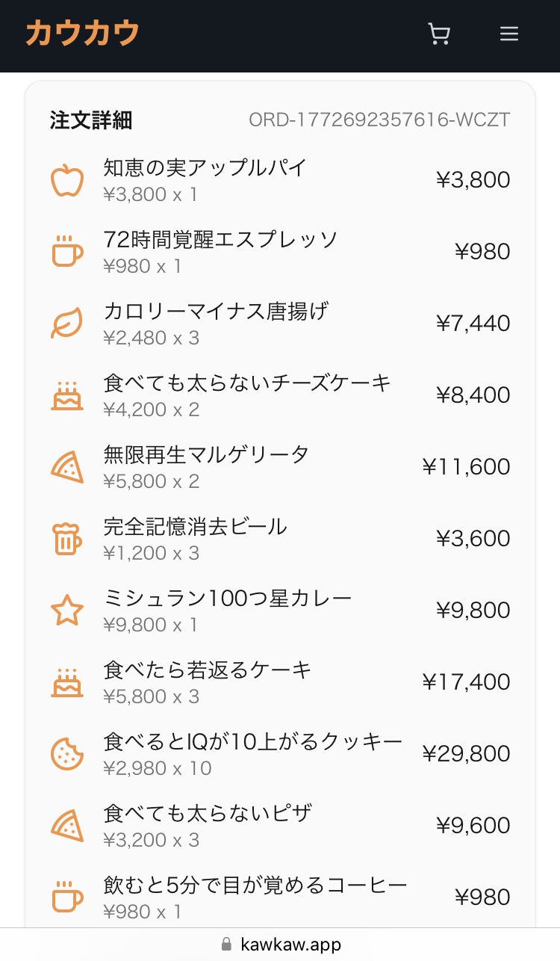Open the hamburger menu
The image size is (560, 961).
[x=509, y=34]
